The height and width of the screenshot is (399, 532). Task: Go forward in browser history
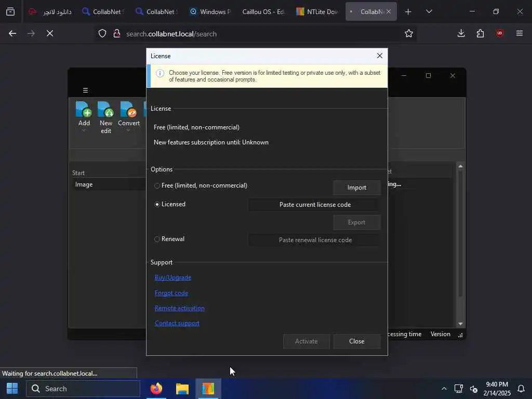click(31, 33)
